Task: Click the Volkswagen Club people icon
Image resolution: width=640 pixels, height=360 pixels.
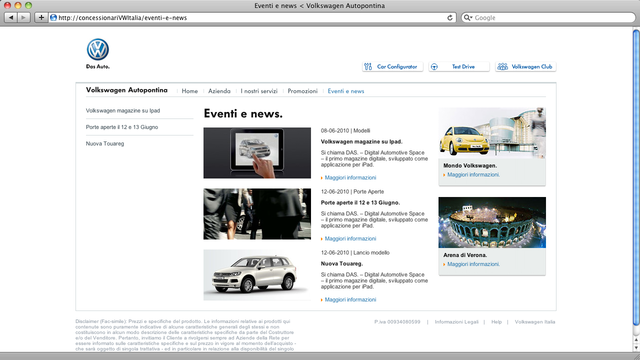Action: [x=502, y=67]
